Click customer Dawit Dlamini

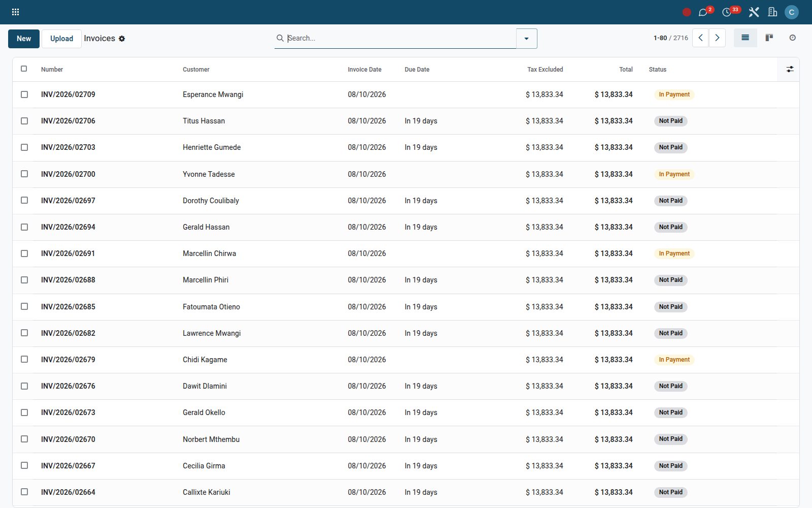[x=205, y=386]
